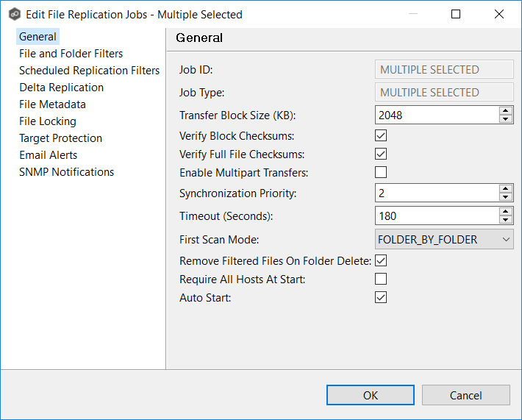
Task: Click the app icon in title bar
Action: tap(14, 14)
